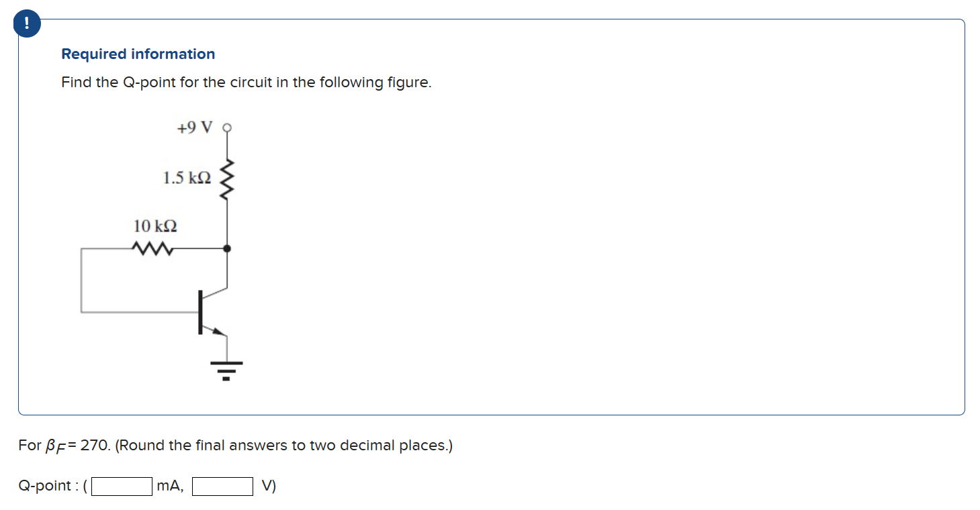This screenshot has width=980, height=510.
Task: Select the Required information heading
Action: point(137,54)
